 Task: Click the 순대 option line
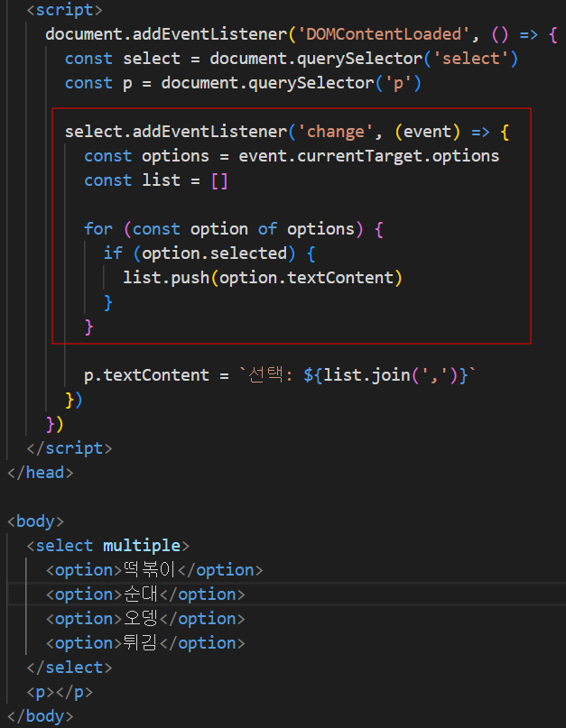click(x=145, y=594)
